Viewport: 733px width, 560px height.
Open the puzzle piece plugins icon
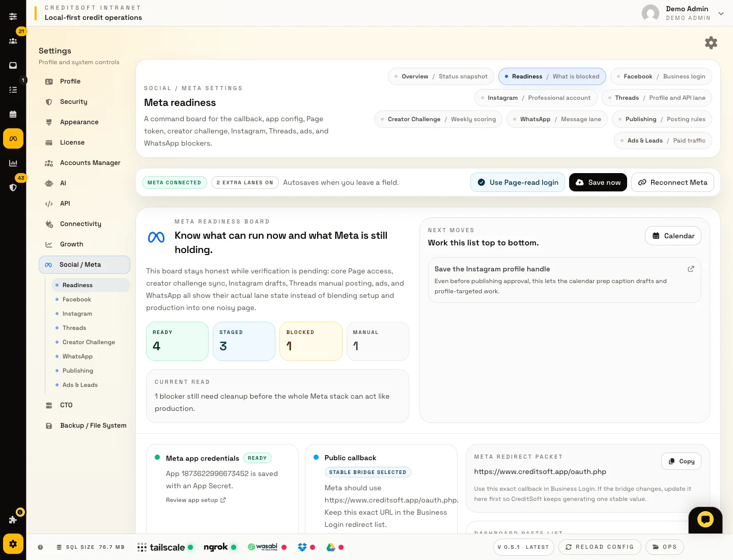tap(13, 519)
